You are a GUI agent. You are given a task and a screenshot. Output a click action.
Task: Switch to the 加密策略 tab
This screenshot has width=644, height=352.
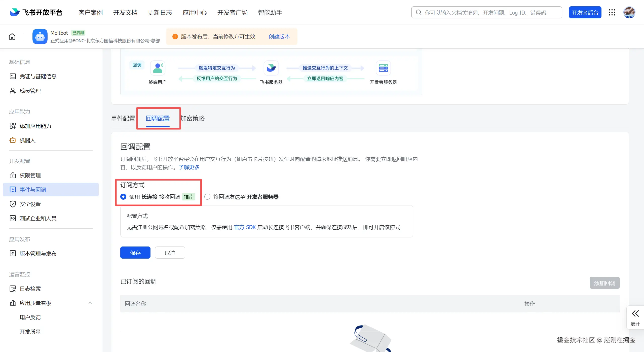point(193,119)
